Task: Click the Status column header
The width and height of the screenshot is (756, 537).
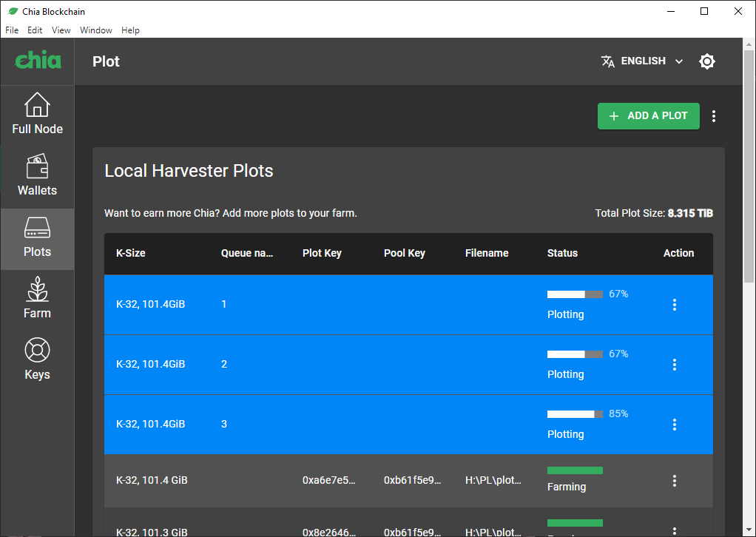Action: point(562,253)
